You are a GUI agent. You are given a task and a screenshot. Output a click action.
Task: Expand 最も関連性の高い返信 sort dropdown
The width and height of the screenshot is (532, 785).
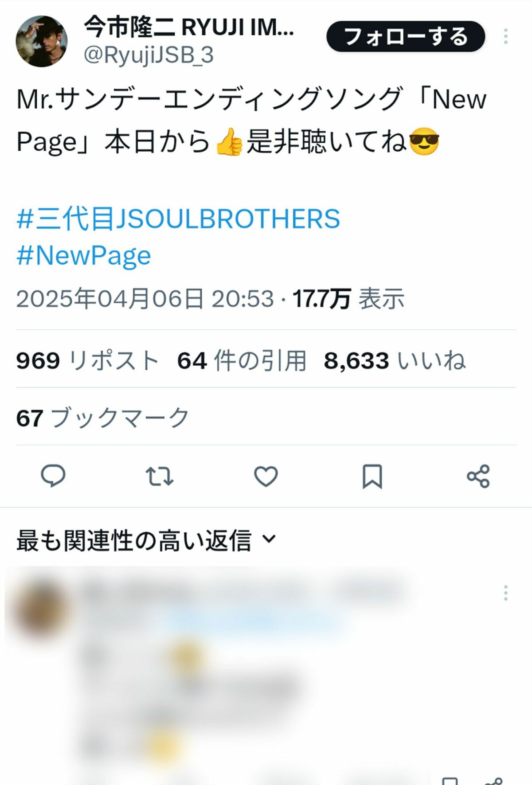point(146,540)
